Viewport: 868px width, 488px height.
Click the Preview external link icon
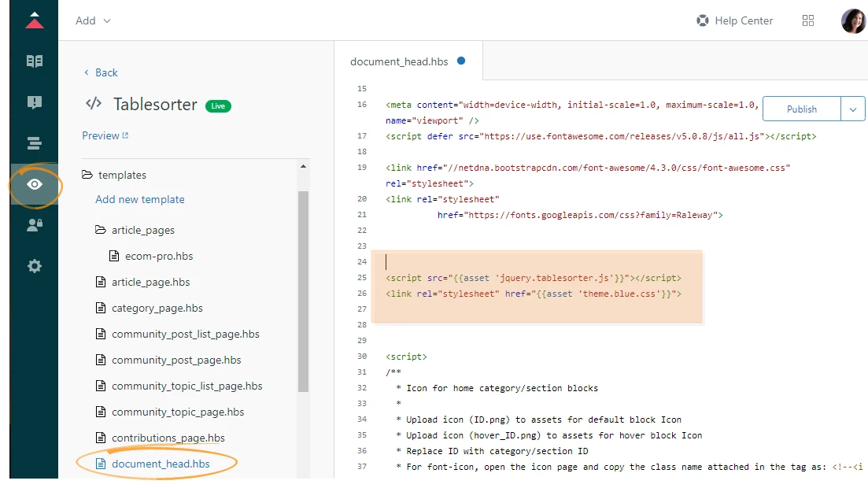click(x=125, y=135)
